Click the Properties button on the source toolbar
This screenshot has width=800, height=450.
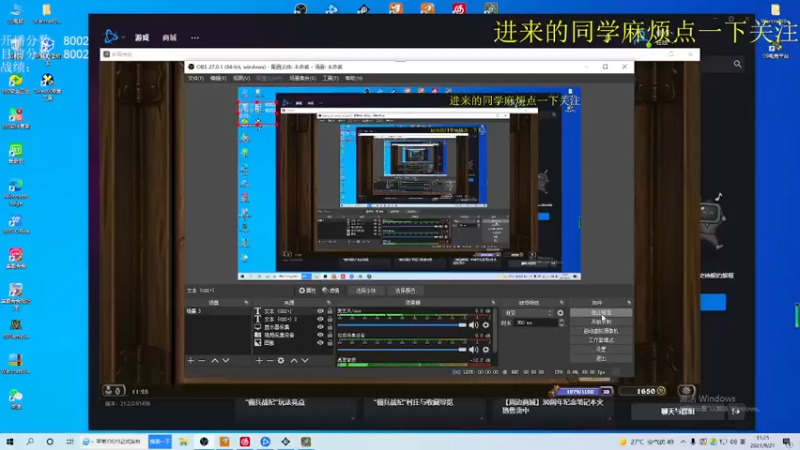point(307,290)
